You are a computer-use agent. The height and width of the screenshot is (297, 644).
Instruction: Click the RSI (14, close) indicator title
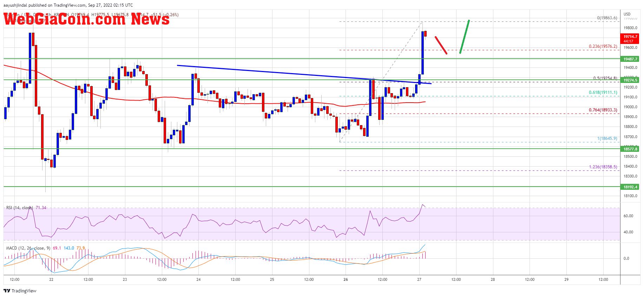(20, 208)
